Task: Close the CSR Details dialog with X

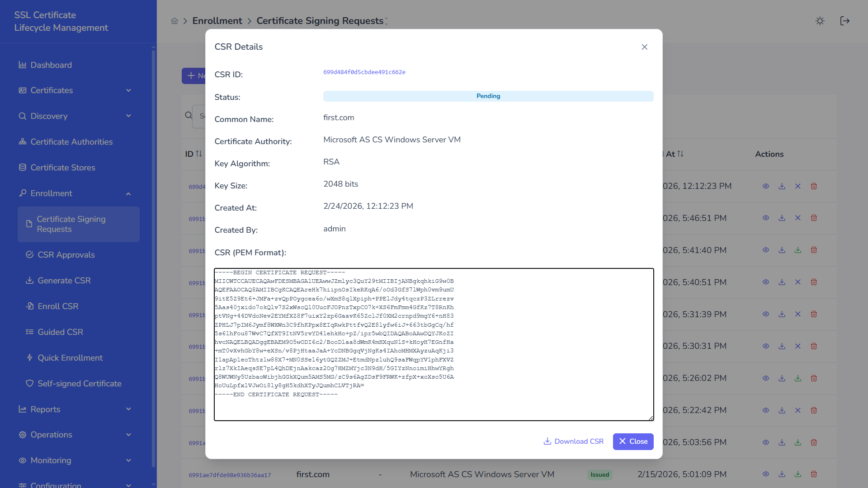Action: coord(644,47)
